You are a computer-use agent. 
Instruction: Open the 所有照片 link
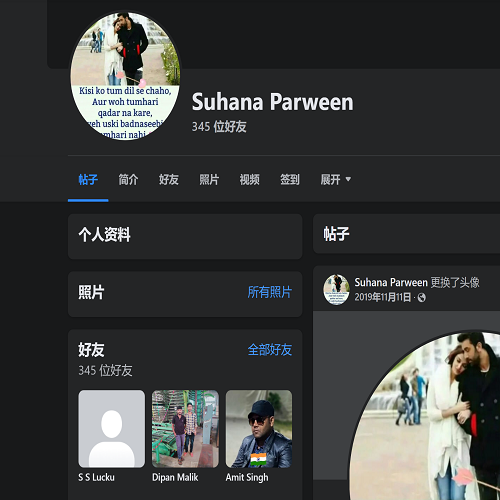coord(270,292)
